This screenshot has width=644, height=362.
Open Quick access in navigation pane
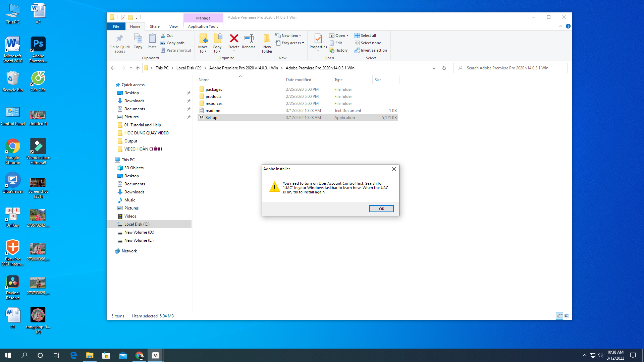tap(133, 85)
